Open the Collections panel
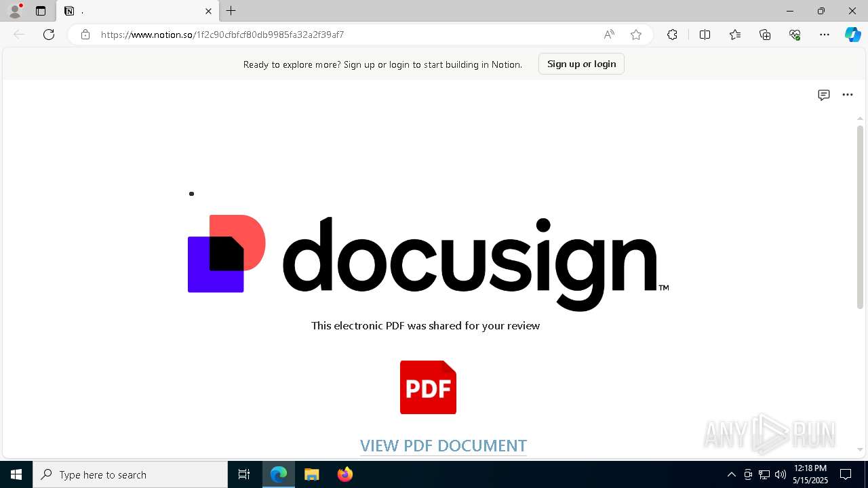The height and width of the screenshot is (488, 868). pos(765,35)
